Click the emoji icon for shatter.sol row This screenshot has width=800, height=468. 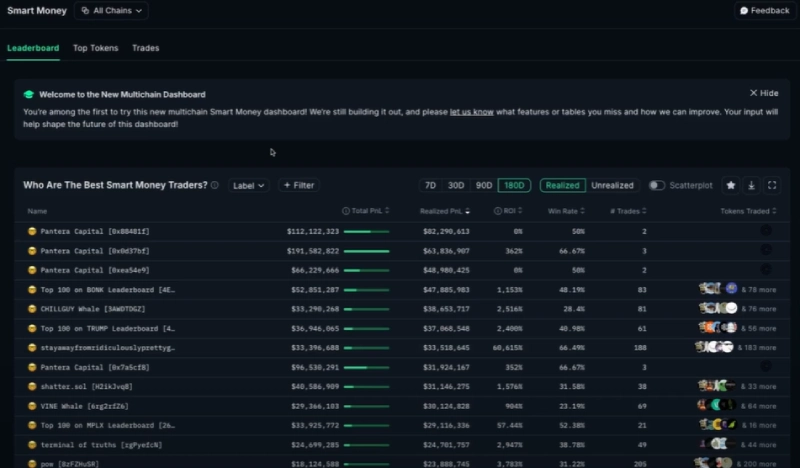coord(32,386)
